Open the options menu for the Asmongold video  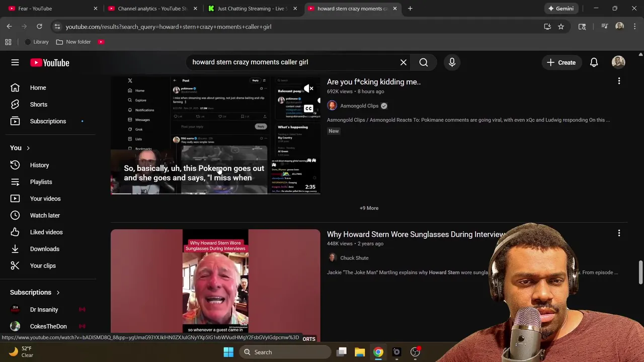(x=619, y=81)
